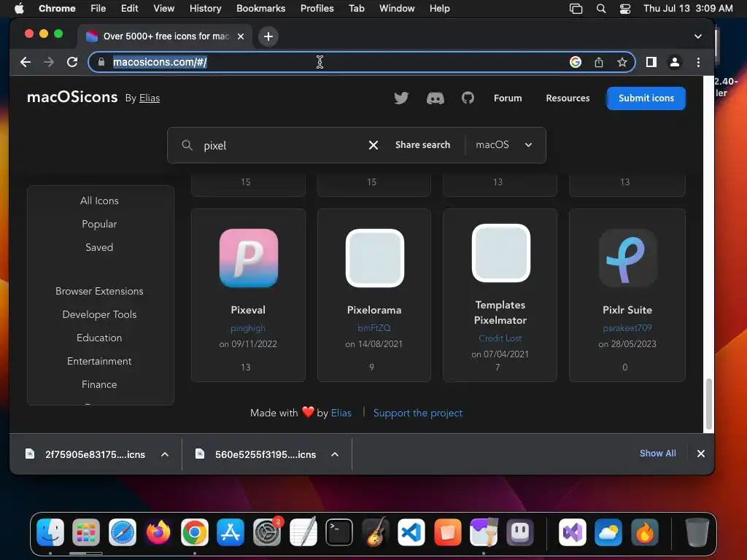
Task: Bookmark this page with the star
Action: pos(622,62)
